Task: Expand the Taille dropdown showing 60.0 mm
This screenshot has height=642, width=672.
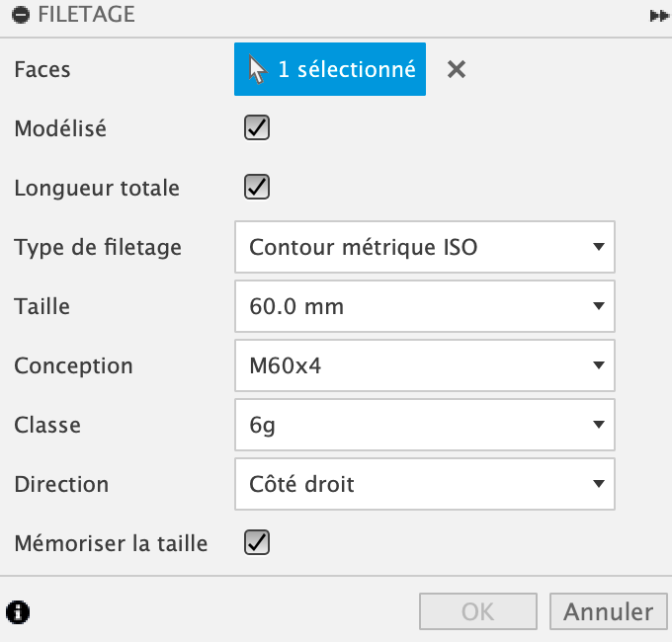Action: point(425,306)
